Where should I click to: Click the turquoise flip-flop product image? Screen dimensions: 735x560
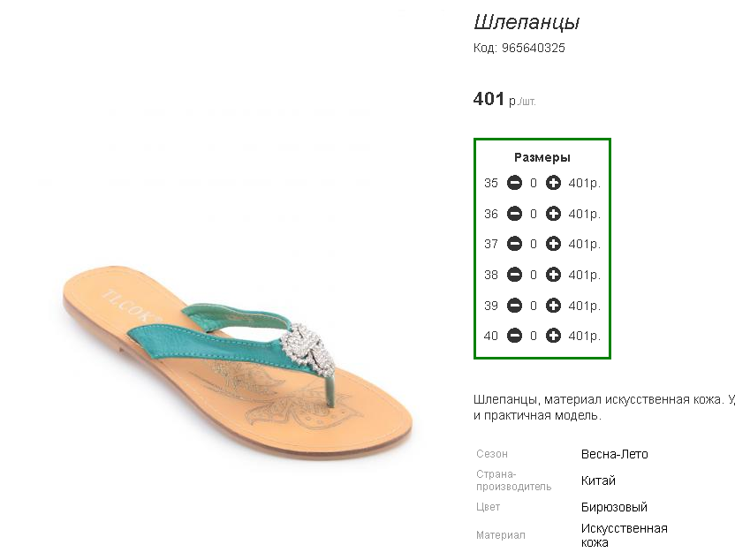[238, 363]
